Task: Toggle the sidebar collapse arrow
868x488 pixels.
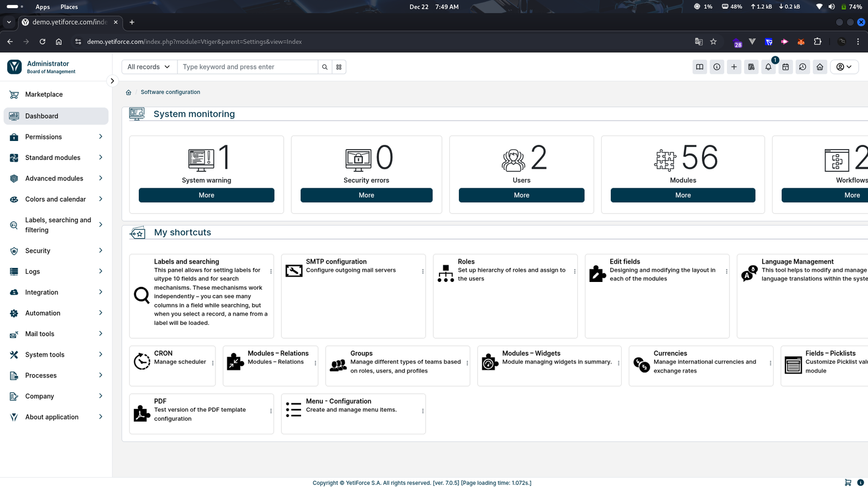Action: point(112,81)
